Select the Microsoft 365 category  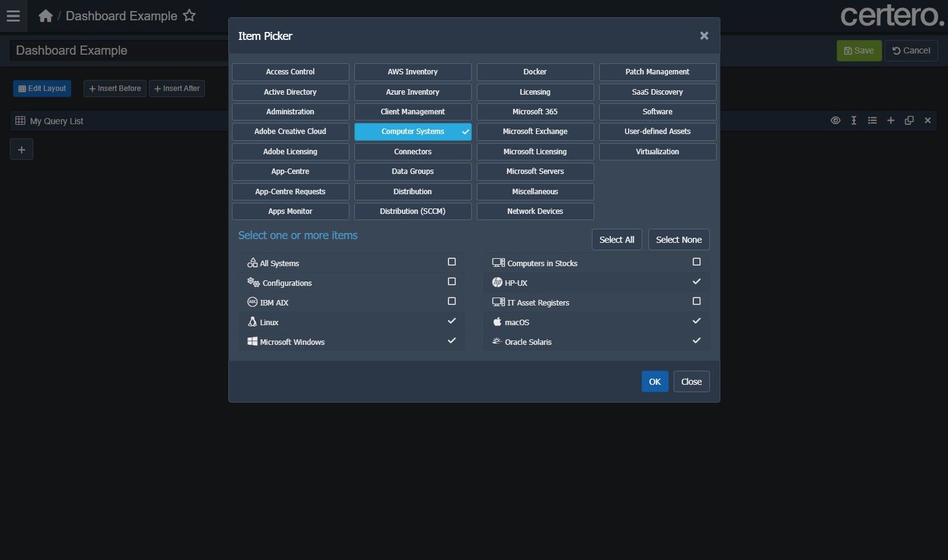pyautogui.click(x=535, y=112)
